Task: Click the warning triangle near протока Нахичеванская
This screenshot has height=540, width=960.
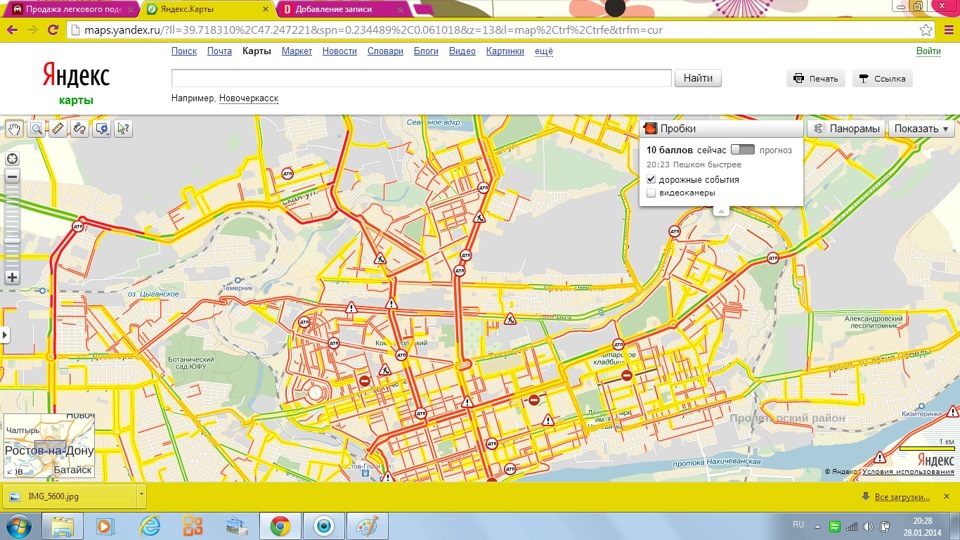Action: pyautogui.click(x=880, y=457)
